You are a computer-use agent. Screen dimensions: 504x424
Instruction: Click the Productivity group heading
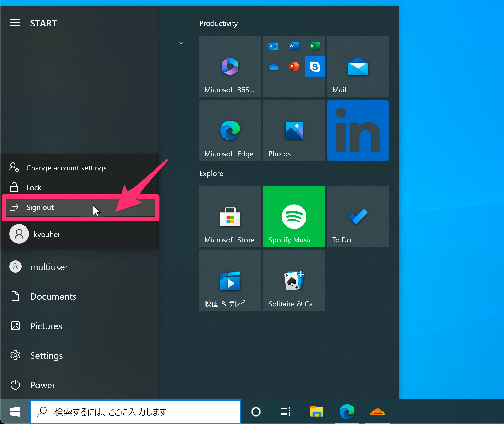pyautogui.click(x=218, y=23)
